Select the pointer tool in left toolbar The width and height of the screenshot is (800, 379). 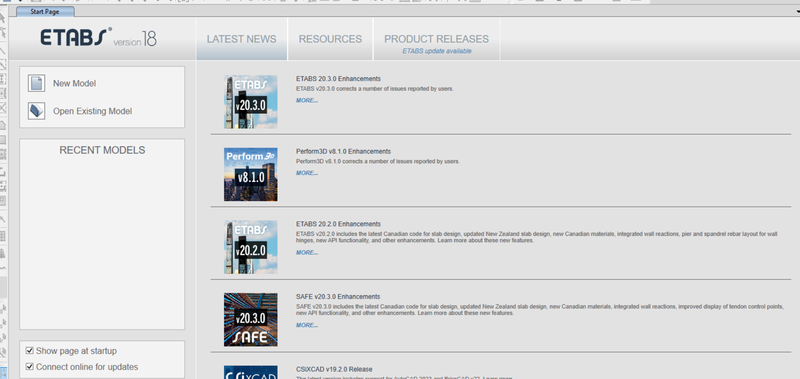[x=3, y=19]
